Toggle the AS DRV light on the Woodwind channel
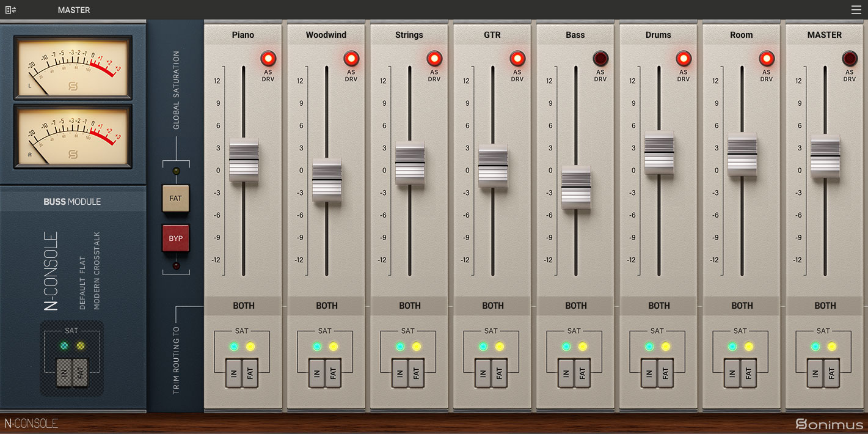Image resolution: width=868 pixels, height=434 pixels. 351,59
